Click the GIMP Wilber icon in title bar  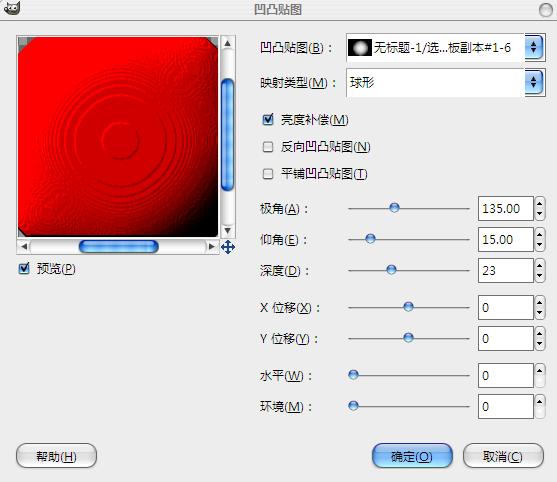[12, 8]
